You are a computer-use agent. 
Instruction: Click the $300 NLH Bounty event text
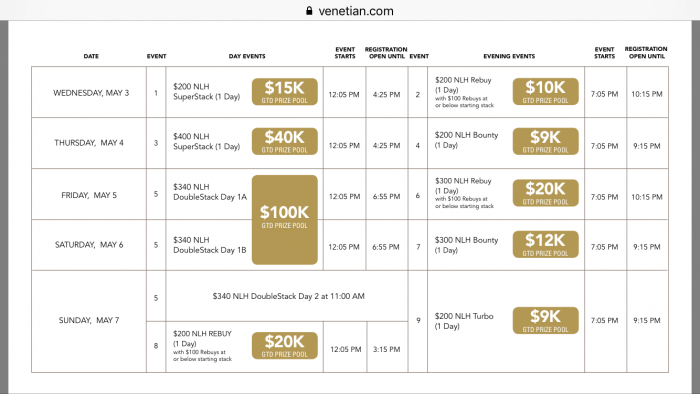467,245
